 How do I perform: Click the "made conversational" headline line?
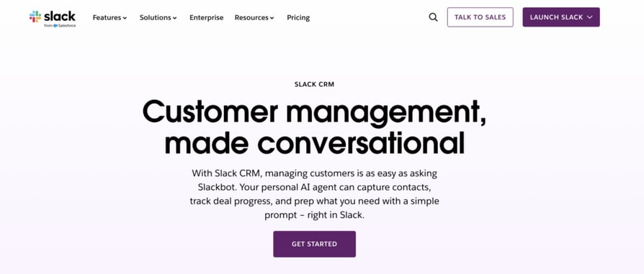315,142
